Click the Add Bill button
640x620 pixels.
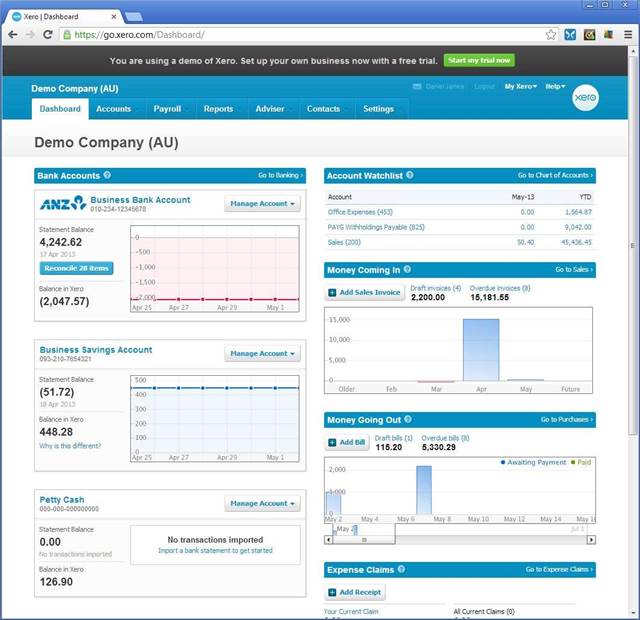tap(347, 442)
